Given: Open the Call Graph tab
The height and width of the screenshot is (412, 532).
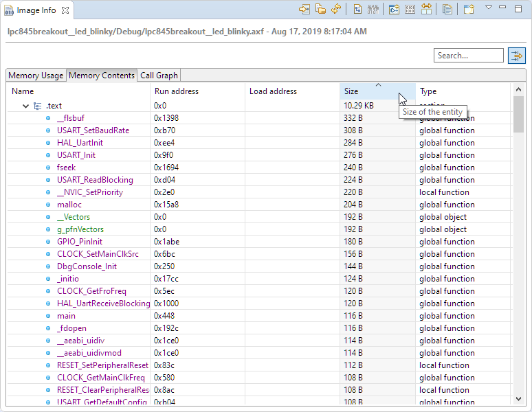Looking at the screenshot, I should tap(159, 76).
